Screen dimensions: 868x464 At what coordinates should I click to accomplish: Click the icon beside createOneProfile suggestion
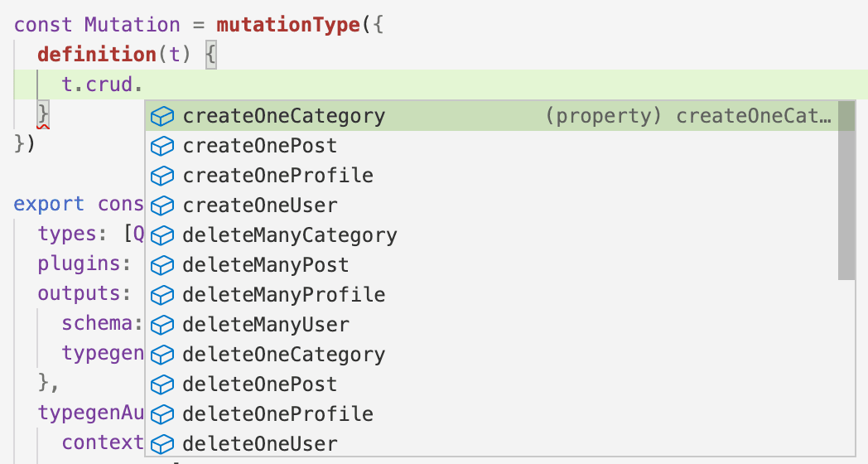pyautogui.click(x=162, y=176)
